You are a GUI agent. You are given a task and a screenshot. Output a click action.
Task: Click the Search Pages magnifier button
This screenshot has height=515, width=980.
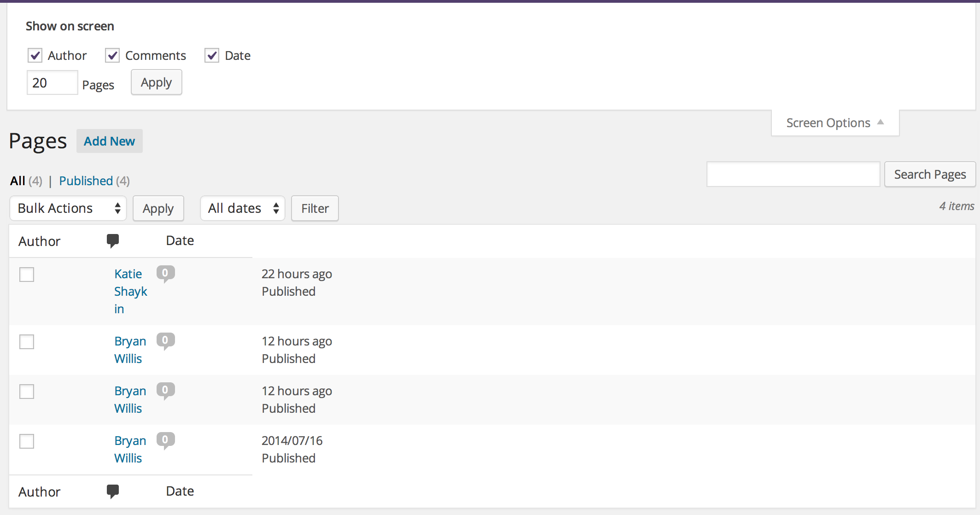click(930, 174)
